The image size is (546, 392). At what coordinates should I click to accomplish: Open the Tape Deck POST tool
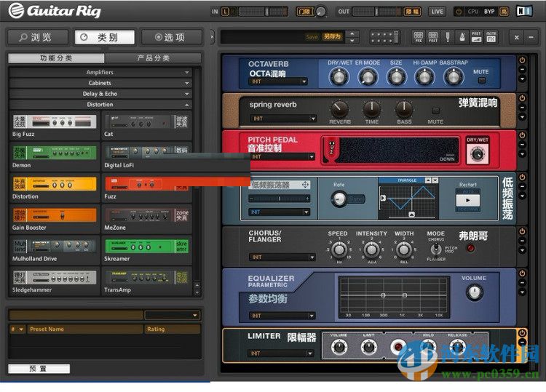click(x=433, y=36)
